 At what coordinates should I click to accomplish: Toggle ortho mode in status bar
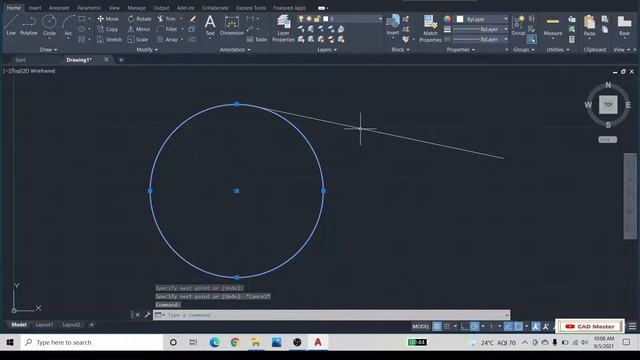point(464,326)
